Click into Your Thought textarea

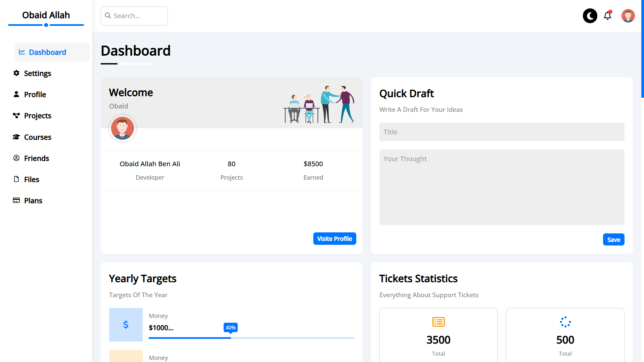502,187
